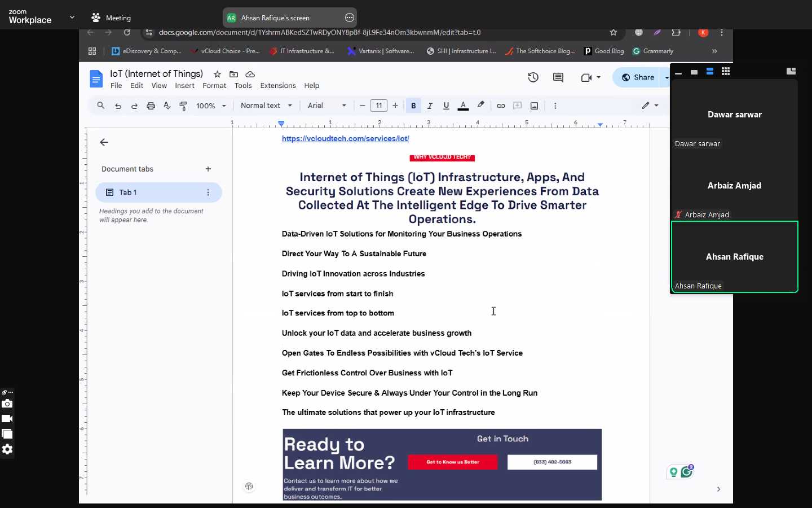
Task: Click the Share button
Action: click(638, 77)
